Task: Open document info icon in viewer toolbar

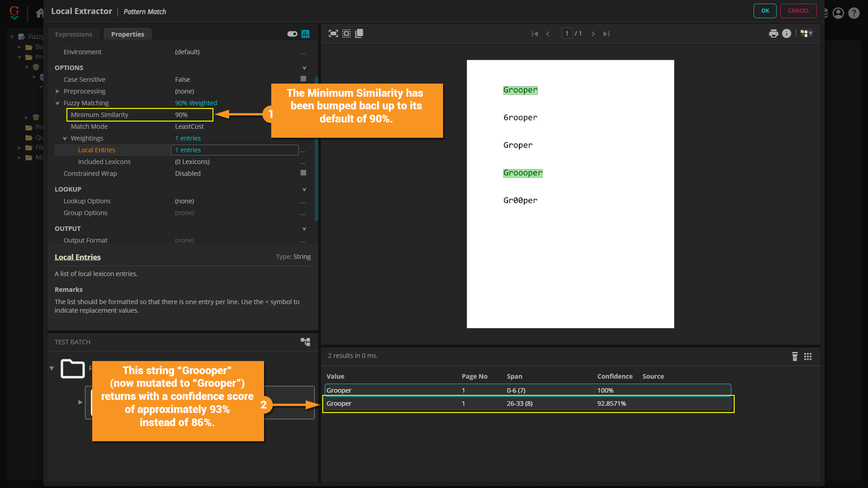Action: coord(787,33)
